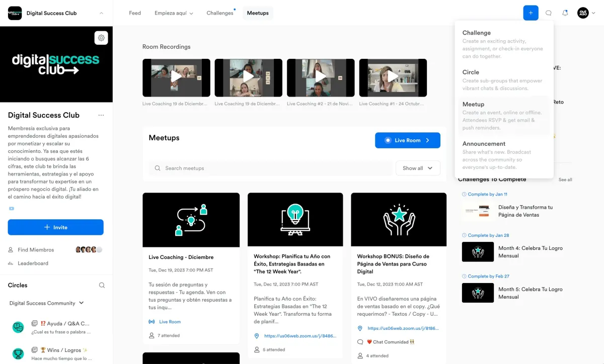604x364 pixels.
Task: Click the location pin on 12 Week Year card
Action: click(x=257, y=336)
